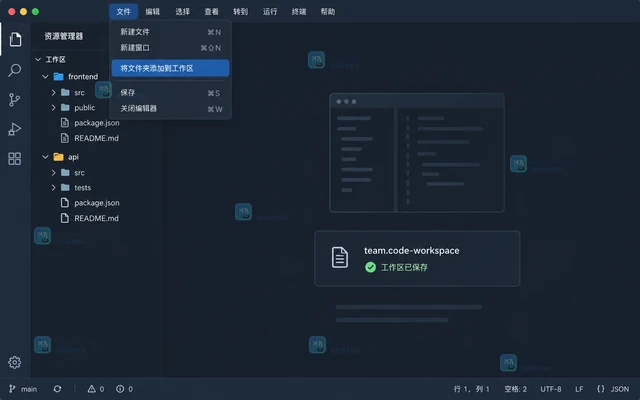Open the Extensions grid icon
Image resolution: width=640 pixels, height=400 pixels.
coord(15,159)
